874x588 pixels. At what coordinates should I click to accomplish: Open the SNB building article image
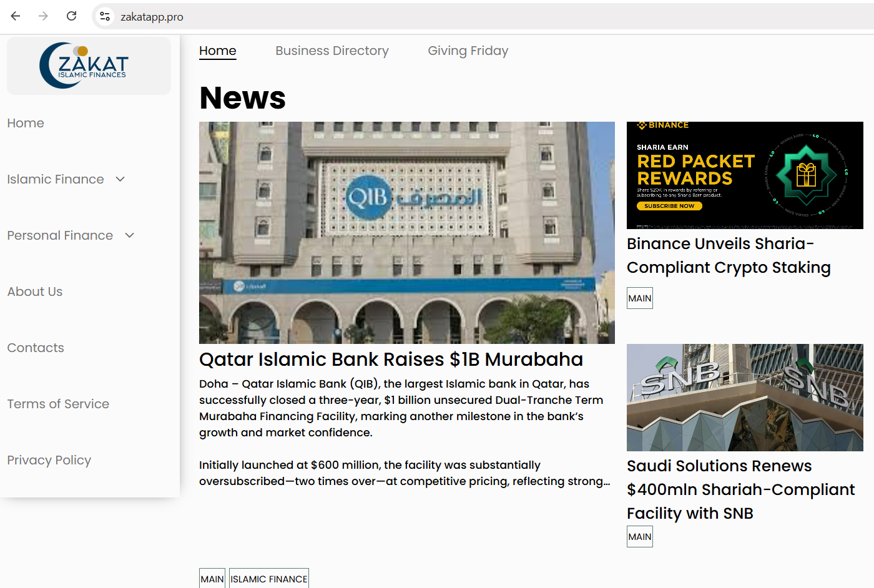click(745, 398)
